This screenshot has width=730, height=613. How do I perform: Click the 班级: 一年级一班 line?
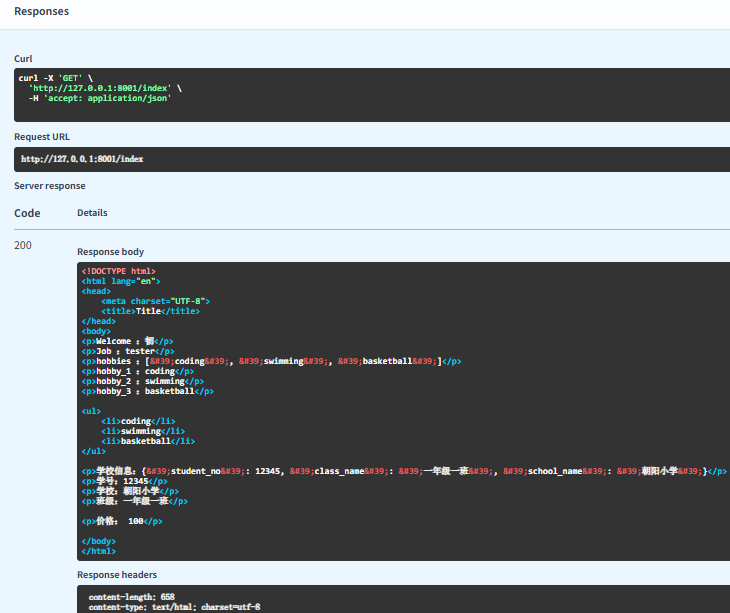click(x=135, y=501)
